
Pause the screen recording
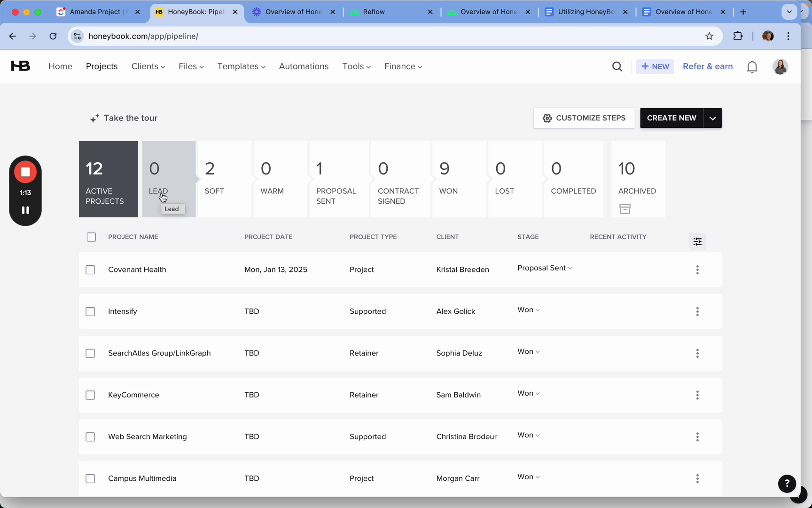click(25, 210)
